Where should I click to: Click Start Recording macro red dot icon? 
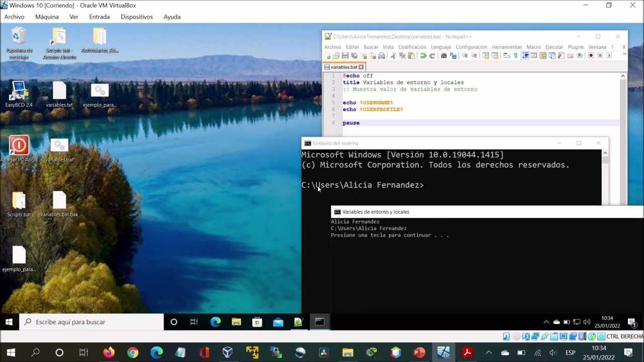[x=591, y=55]
